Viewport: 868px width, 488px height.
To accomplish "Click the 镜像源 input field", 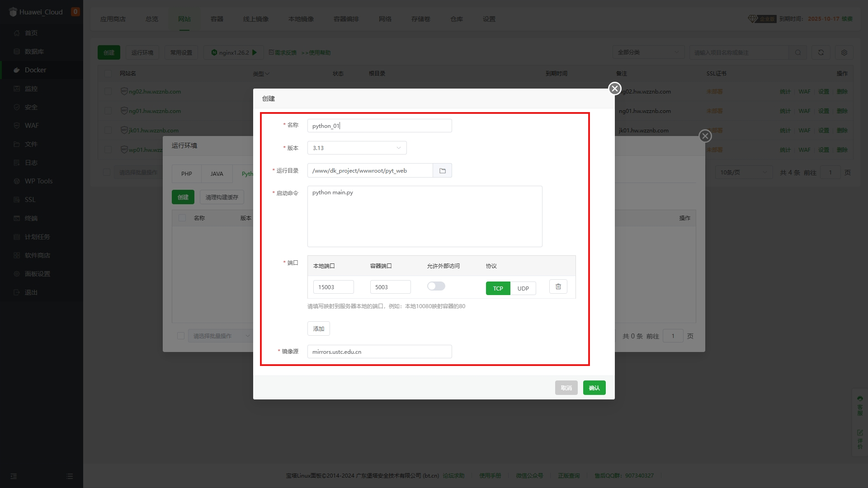I will click(380, 352).
